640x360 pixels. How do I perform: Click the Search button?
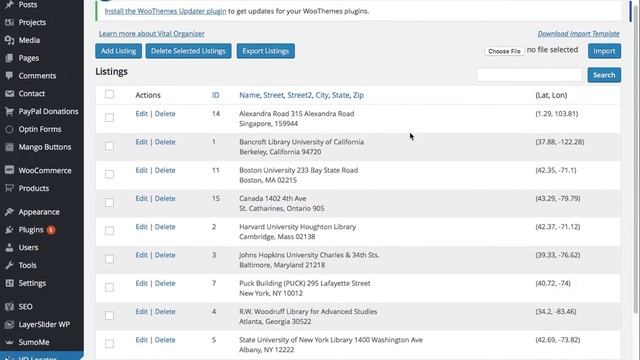pyautogui.click(x=604, y=75)
